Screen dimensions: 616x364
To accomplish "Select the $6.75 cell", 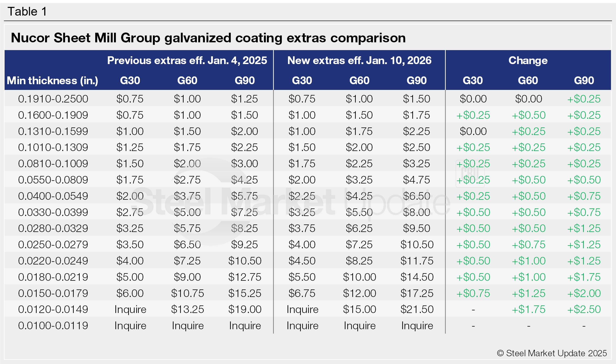I will tap(302, 293).
